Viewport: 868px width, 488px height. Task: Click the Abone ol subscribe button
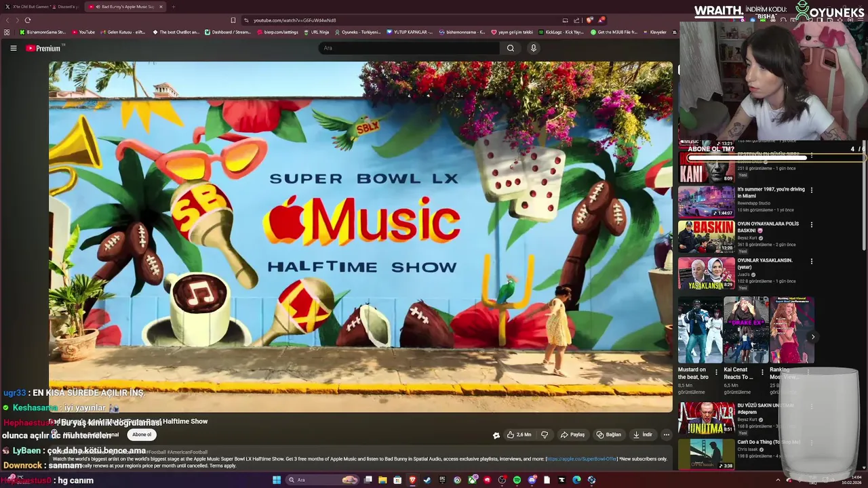[142, 434]
